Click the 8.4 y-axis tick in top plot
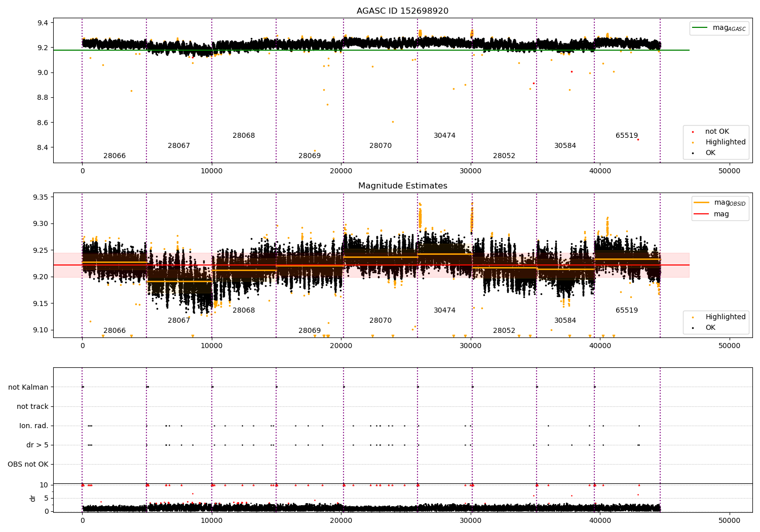The height and width of the screenshot is (532, 760). (x=43, y=148)
